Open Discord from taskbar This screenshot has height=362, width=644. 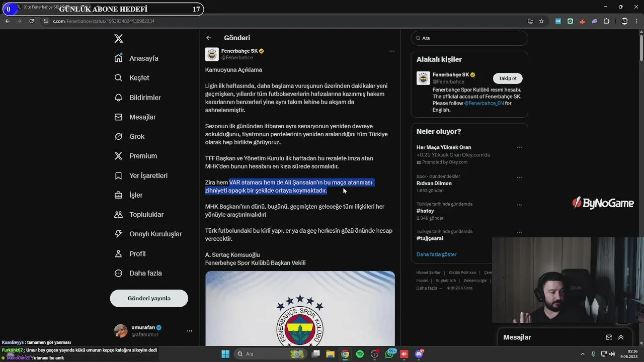point(419,354)
